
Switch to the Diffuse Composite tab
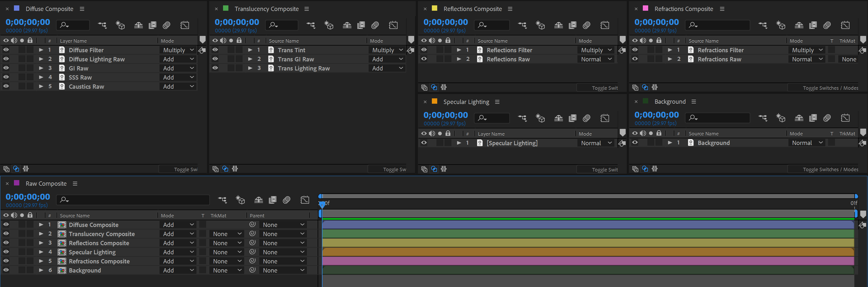49,9
